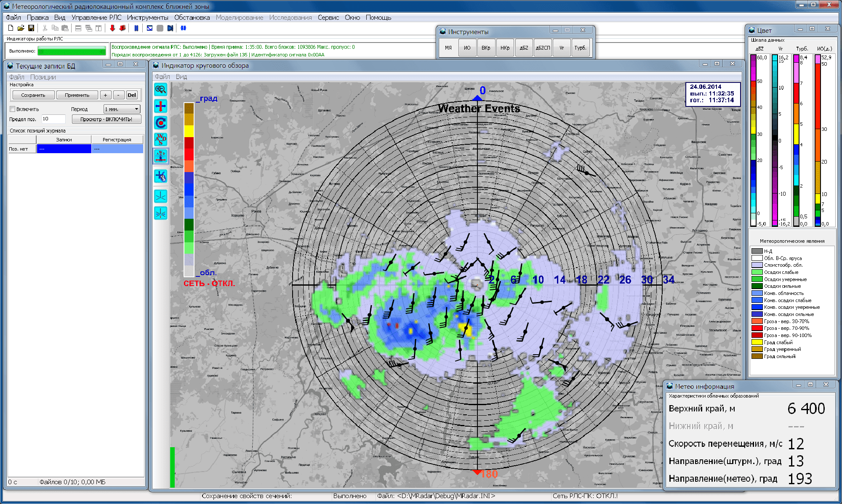Open the Файл menu in the main menu bar
The width and height of the screenshot is (842, 504).
point(13,17)
